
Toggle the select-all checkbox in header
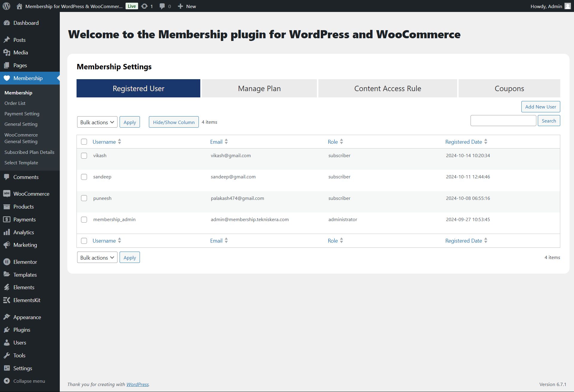pyautogui.click(x=84, y=142)
